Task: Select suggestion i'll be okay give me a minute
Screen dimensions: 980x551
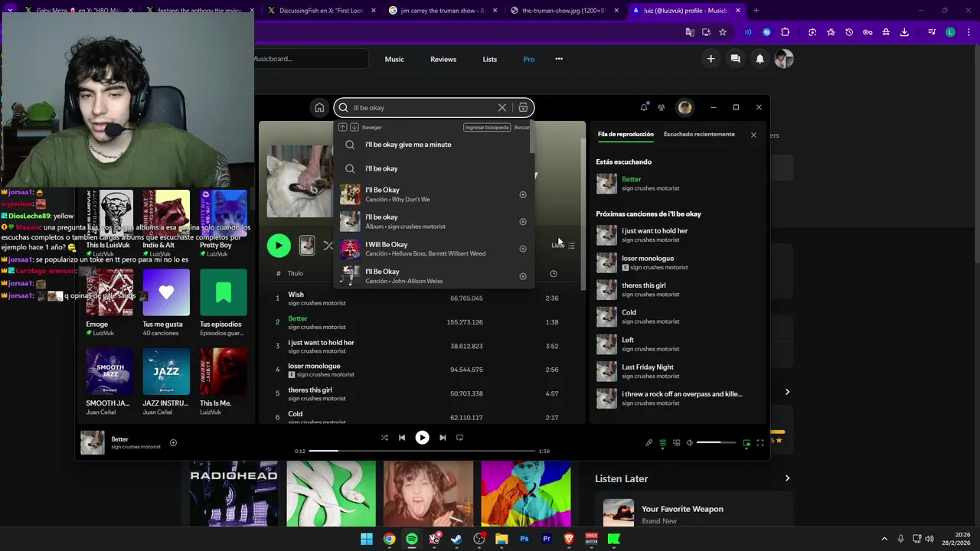Action: (x=433, y=145)
